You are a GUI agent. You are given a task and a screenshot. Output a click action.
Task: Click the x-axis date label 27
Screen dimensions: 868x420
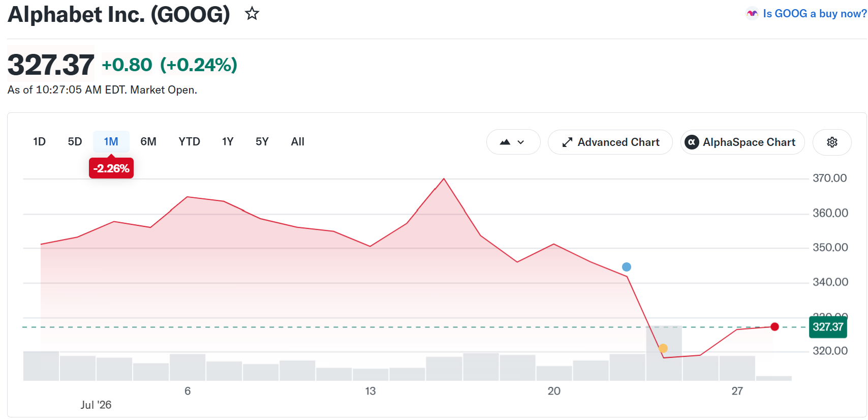click(x=737, y=391)
